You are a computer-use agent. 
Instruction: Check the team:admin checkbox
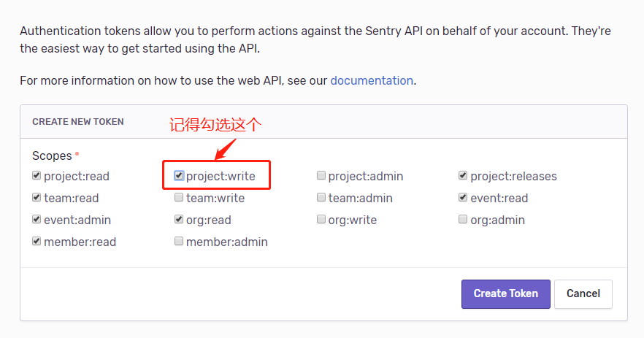[321, 198]
